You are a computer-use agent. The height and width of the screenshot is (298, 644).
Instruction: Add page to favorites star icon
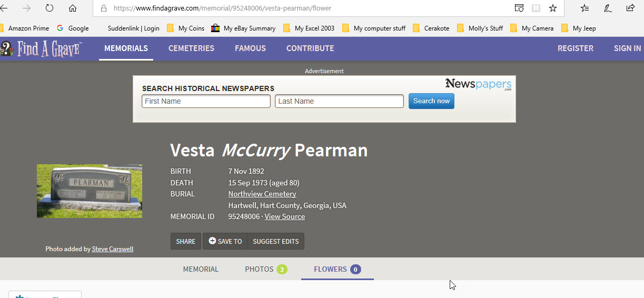(553, 8)
